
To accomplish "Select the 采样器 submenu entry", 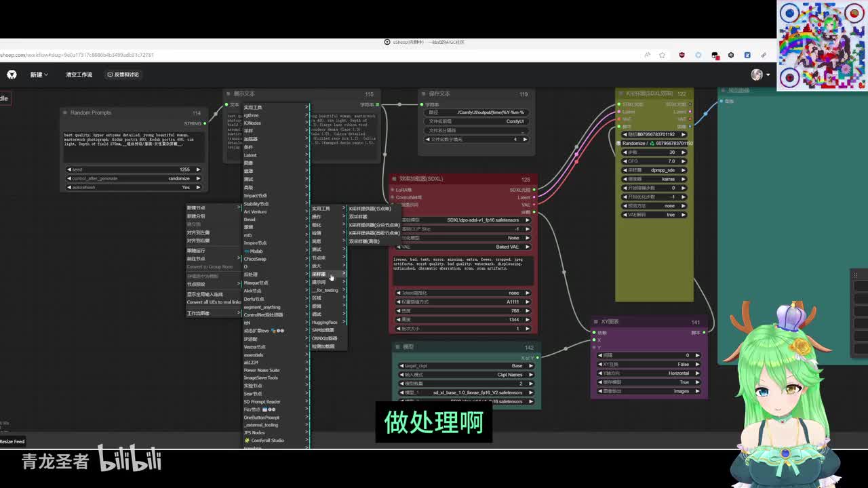I will (320, 274).
